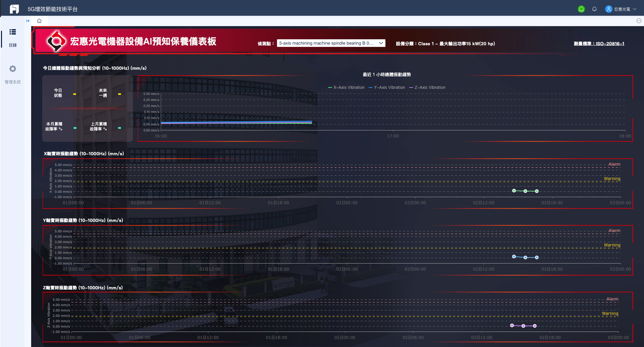Collapse sidebar using the arrow toggle icon
Viewport: 644px width, 347px height.
[x=28, y=21]
